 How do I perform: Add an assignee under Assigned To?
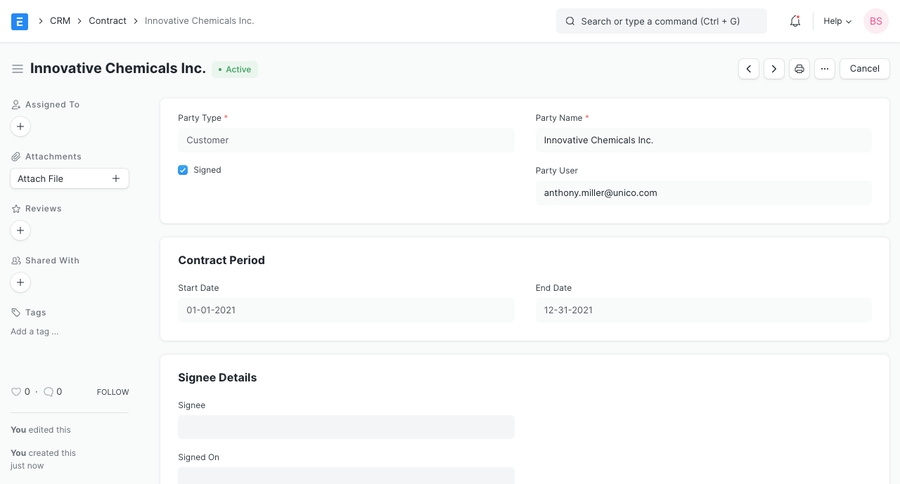tap(20, 127)
